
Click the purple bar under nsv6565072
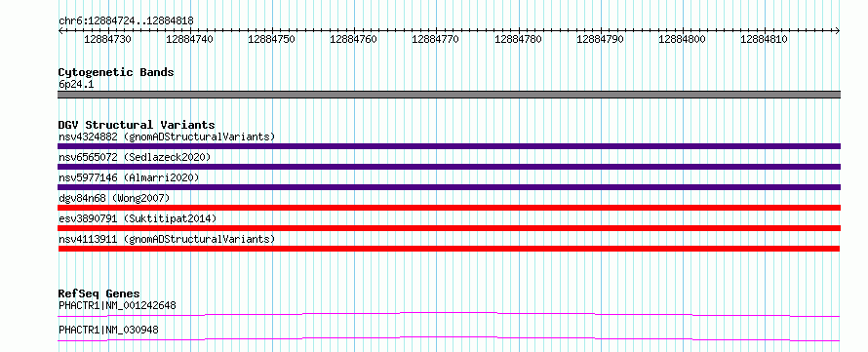coord(449,167)
